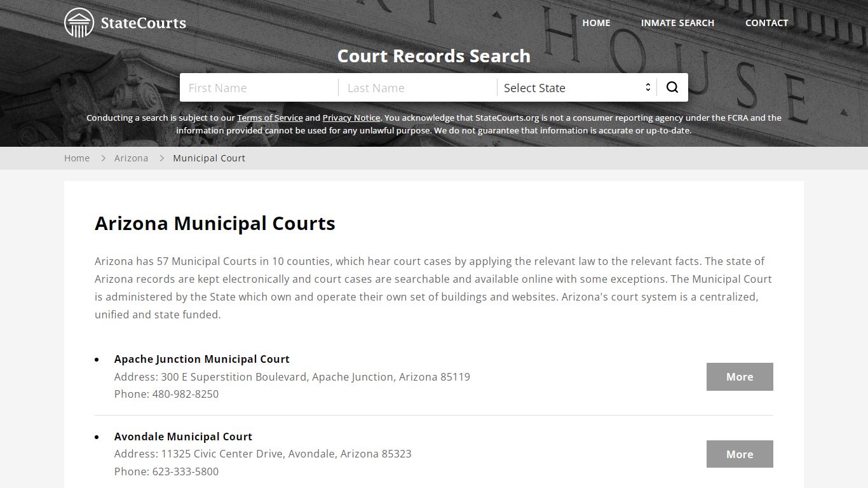Click Avondale phone 623-333-5800
Viewport: 868px width, 488px height.
coord(186,471)
